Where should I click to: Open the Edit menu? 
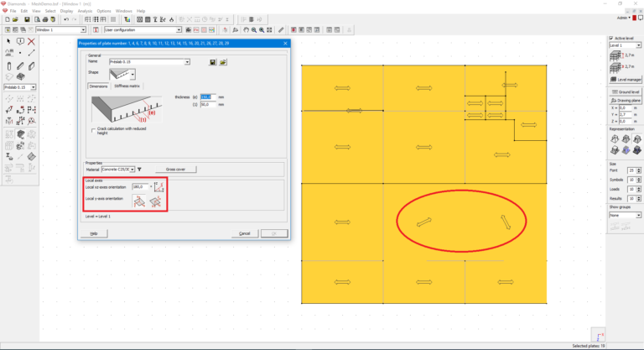tap(24, 11)
